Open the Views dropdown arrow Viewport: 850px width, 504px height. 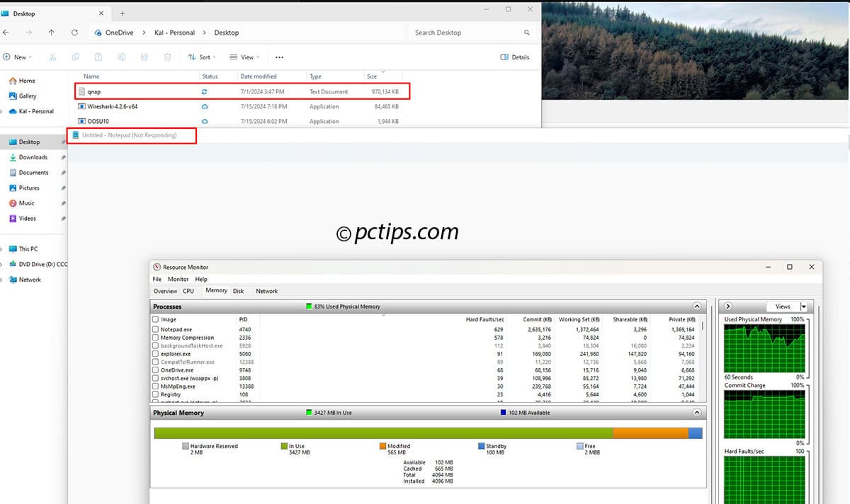pos(803,307)
